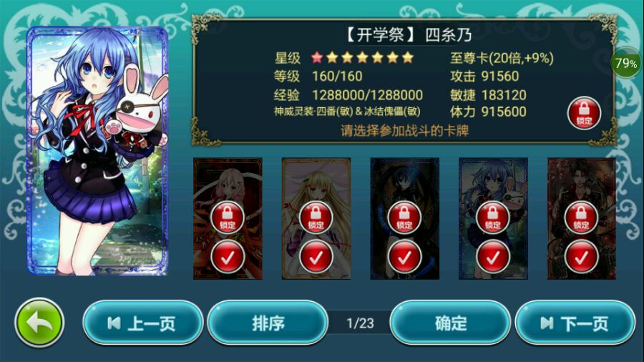Click the seven-star rating row
This screenshot has height=362, width=644.
pos(362,57)
